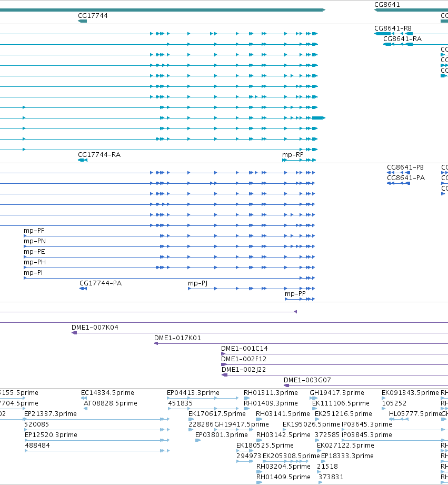
Task: Click EK091343.5prime EST label
Action: [410, 392]
